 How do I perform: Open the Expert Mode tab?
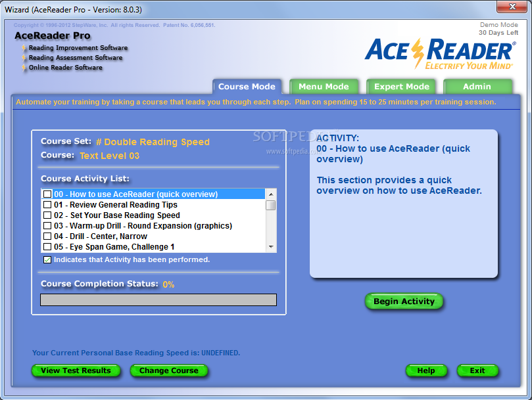(x=401, y=87)
